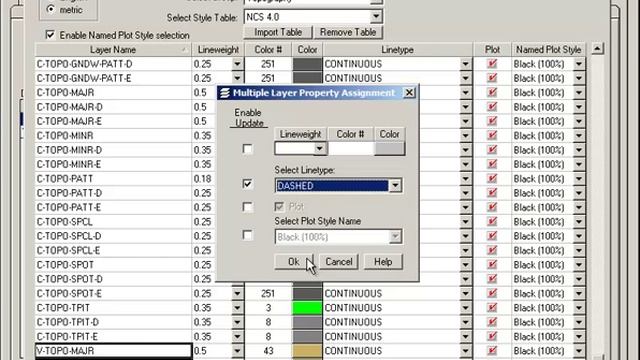Viewport: 640px width, 360px height.
Task: Click the Cancel button in dialog
Action: click(339, 262)
